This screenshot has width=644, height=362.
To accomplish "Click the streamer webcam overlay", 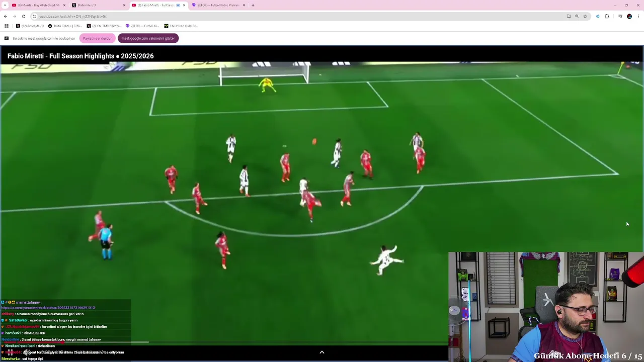I will coord(546,307).
